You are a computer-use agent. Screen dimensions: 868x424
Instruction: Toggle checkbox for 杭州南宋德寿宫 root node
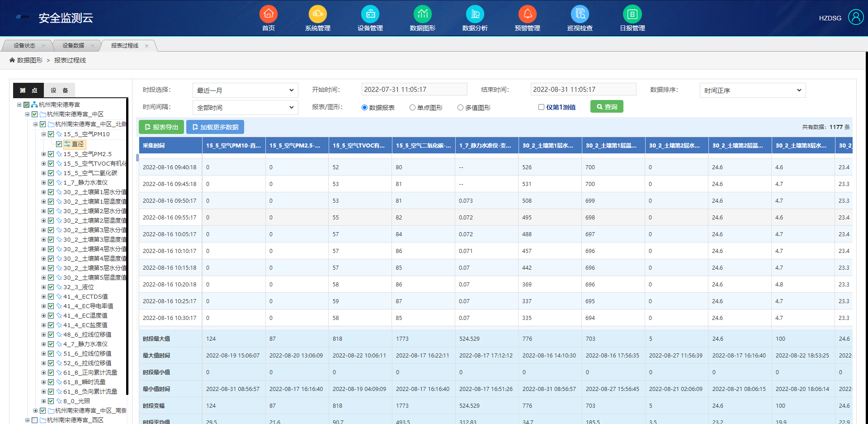[x=26, y=105]
